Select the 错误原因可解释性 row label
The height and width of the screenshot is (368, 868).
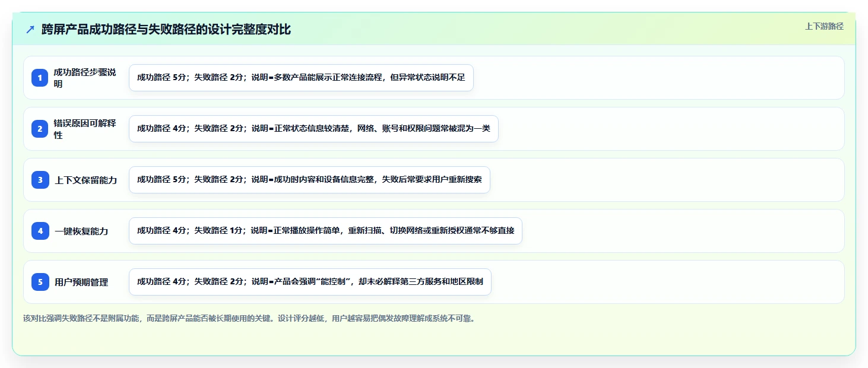click(85, 129)
